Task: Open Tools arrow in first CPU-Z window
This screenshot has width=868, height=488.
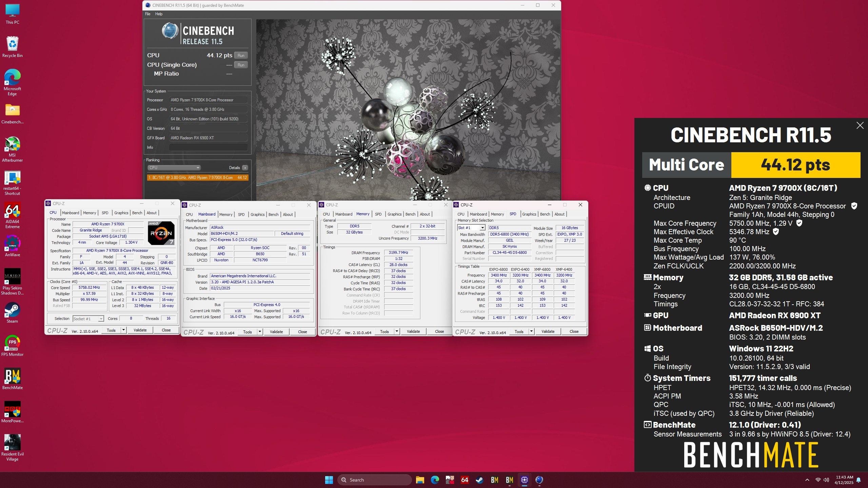Action: 123,330
